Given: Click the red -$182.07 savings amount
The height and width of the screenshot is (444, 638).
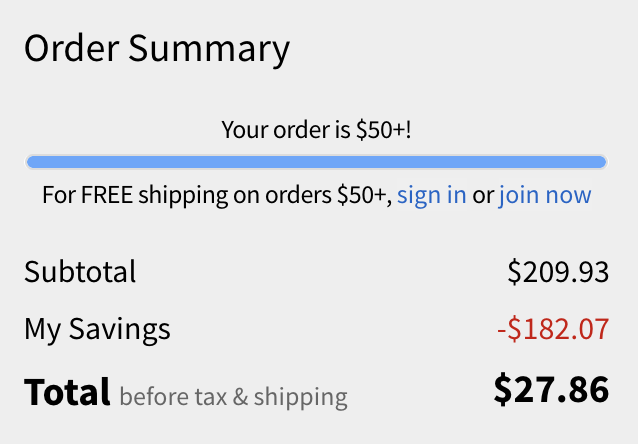Looking at the screenshot, I should pos(552,329).
